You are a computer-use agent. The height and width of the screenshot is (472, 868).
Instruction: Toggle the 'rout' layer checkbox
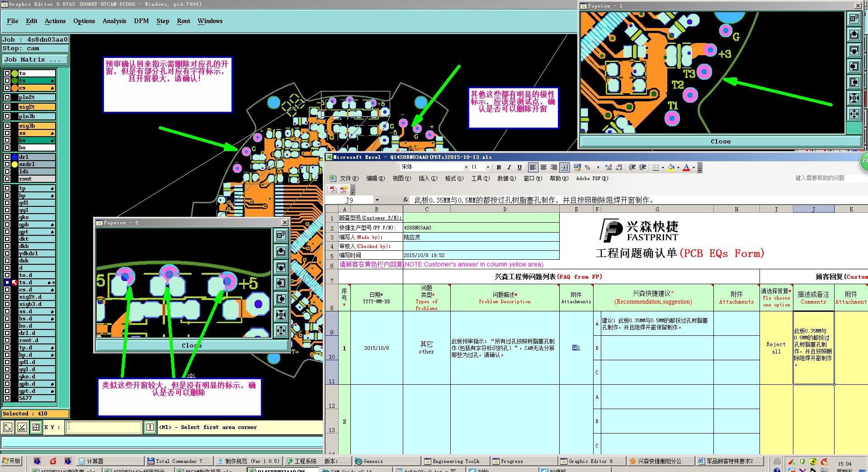[x=7, y=179]
